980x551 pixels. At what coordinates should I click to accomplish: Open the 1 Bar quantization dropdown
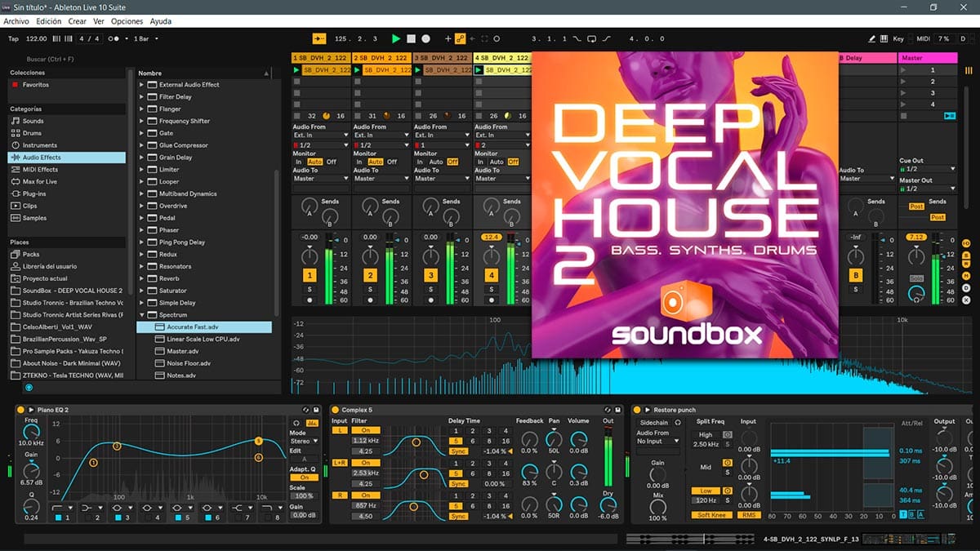146,38
